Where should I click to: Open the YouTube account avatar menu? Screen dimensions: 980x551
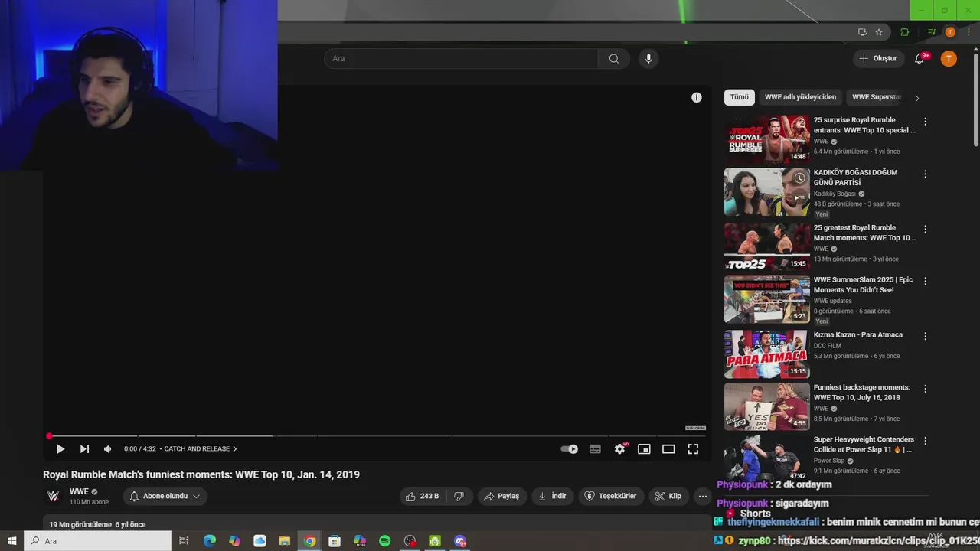949,59
